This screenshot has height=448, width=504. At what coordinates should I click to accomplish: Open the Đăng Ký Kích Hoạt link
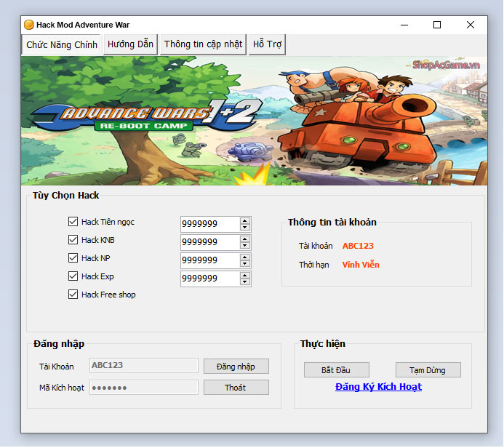378,387
